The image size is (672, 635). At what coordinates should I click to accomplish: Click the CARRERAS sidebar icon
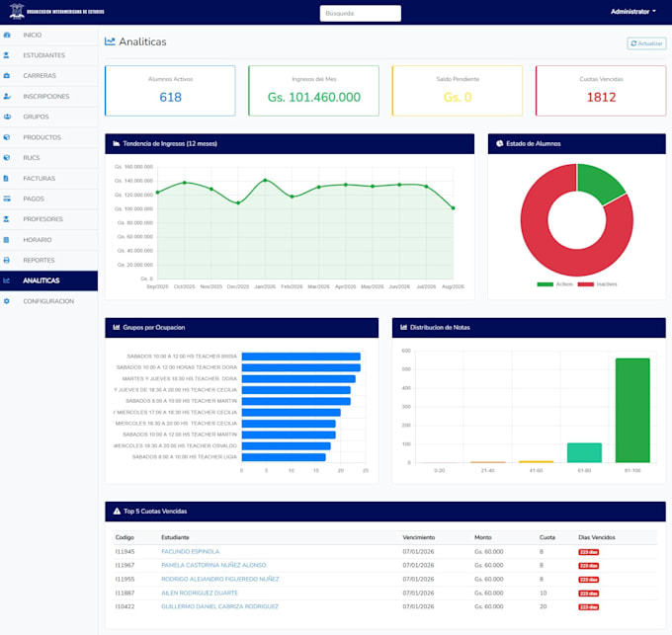(7, 76)
